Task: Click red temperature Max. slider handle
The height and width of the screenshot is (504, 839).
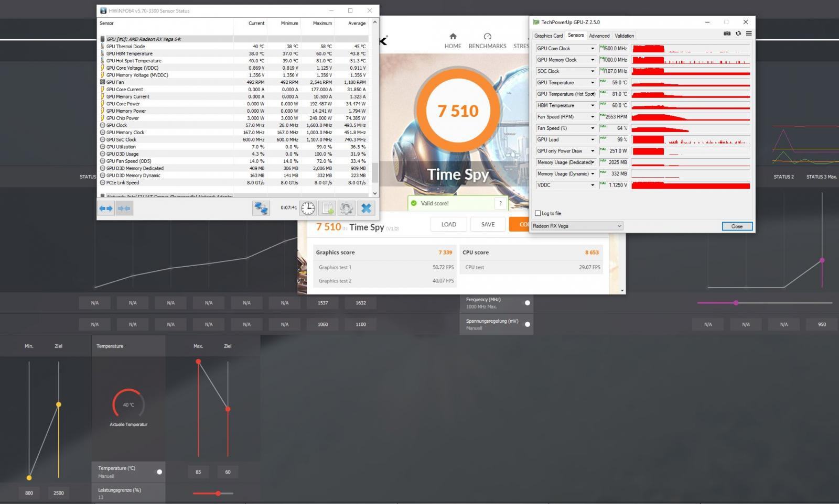Action: tap(198, 361)
